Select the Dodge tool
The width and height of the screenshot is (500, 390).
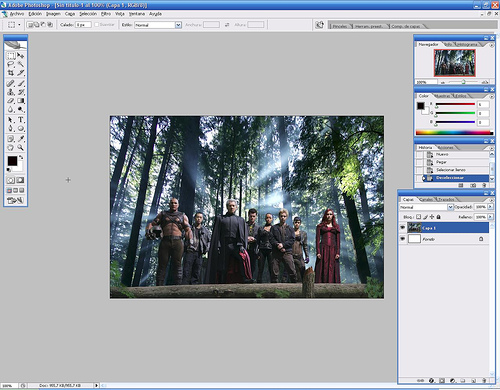[21, 109]
